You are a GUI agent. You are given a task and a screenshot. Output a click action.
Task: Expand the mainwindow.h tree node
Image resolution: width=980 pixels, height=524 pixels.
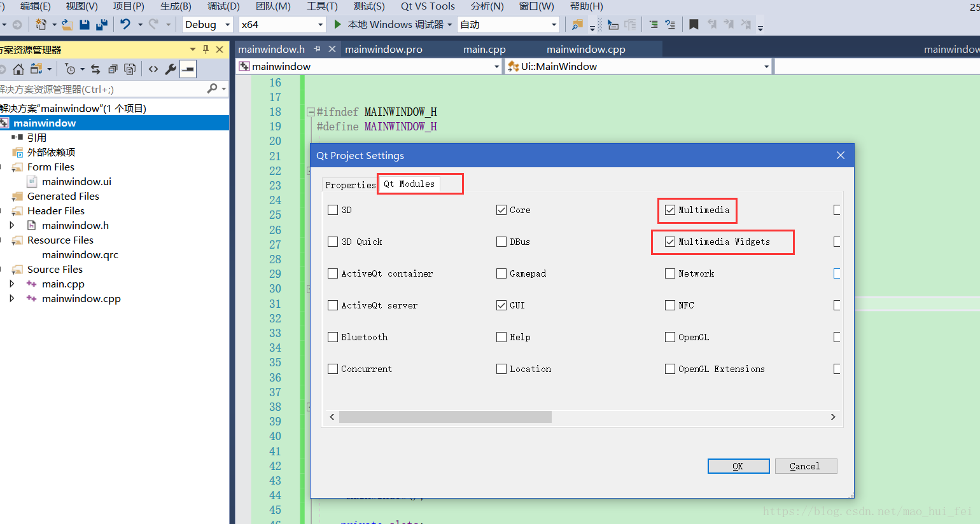[12, 225]
